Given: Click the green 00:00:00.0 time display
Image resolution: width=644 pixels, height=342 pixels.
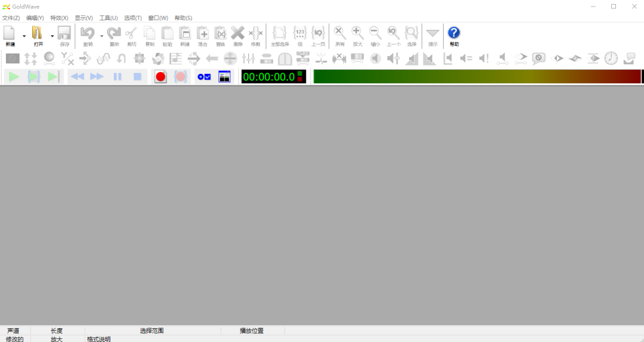Looking at the screenshot, I should coord(268,76).
